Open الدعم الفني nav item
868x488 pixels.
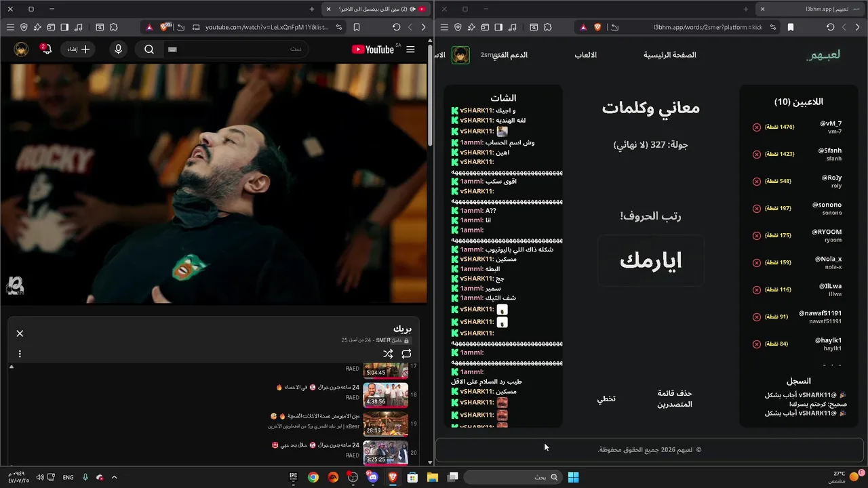point(509,55)
